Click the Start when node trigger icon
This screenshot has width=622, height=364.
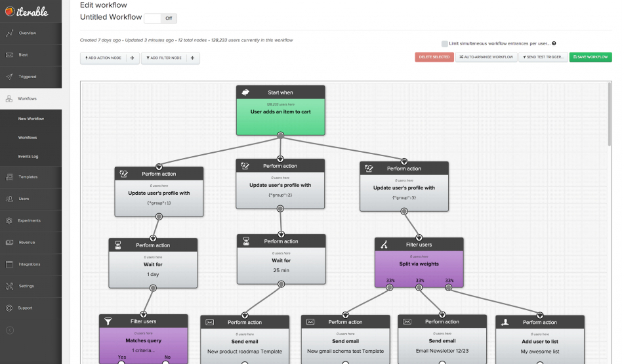[245, 92]
